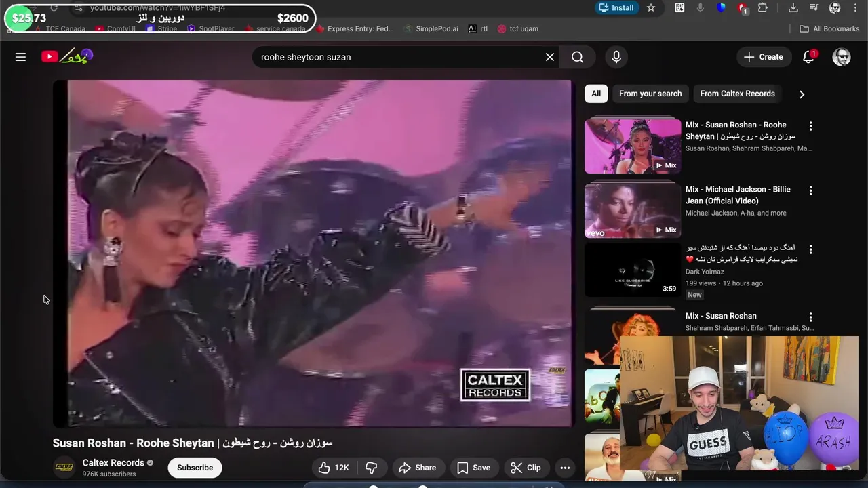This screenshot has width=868, height=488.
Task: Select the All filter chip
Action: [596, 94]
